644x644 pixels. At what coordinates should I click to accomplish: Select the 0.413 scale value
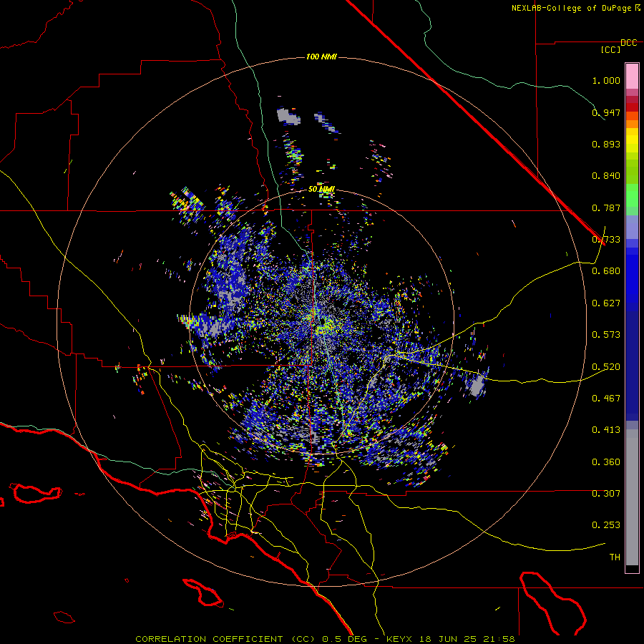(606, 430)
